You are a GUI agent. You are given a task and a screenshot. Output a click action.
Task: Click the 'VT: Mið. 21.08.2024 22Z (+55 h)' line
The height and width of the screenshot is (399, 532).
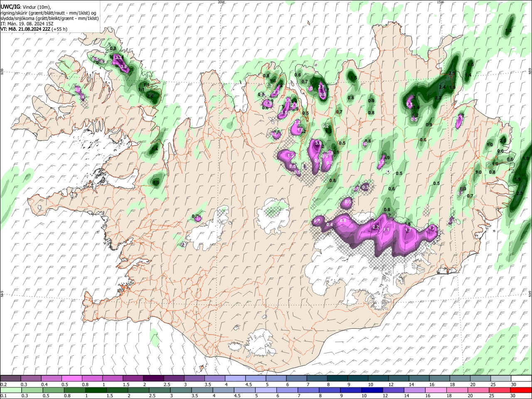coord(34,29)
